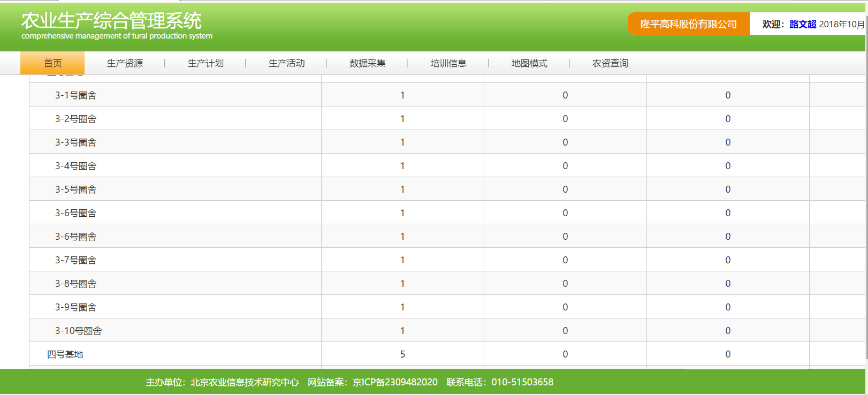
Task: Click 3-9号圈舍 in the list
Action: 76,307
